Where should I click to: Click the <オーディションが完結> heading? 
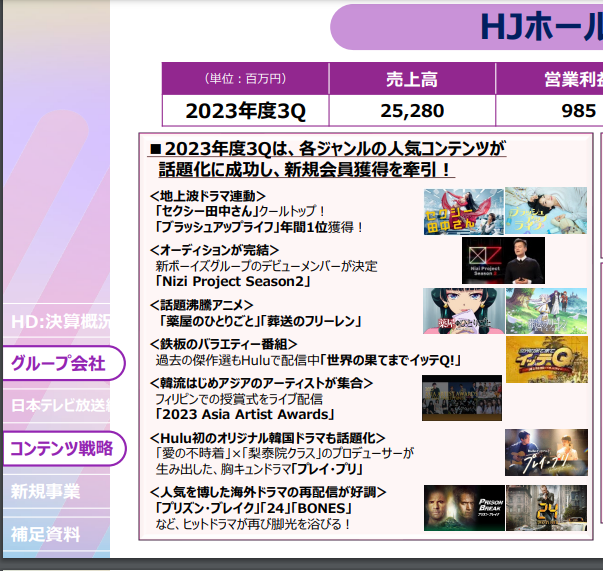click(x=214, y=250)
